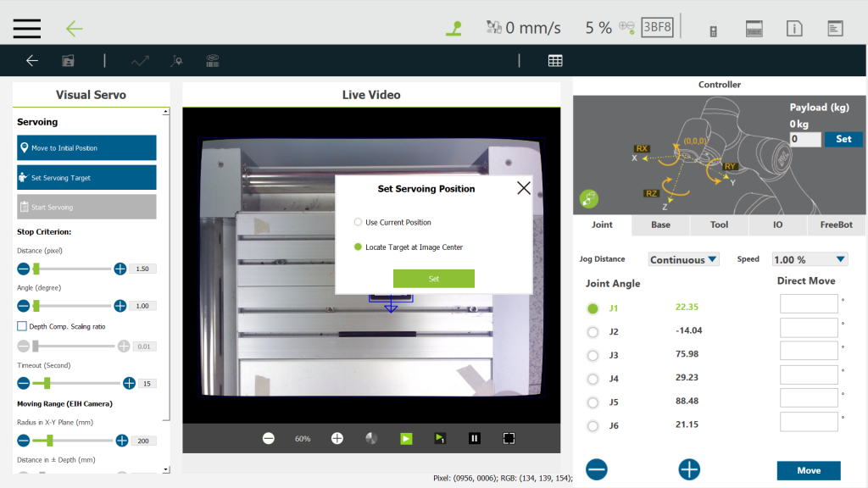Open the on-screen keyboard icon
Viewport: 868px width, 488px height.
[754, 28]
